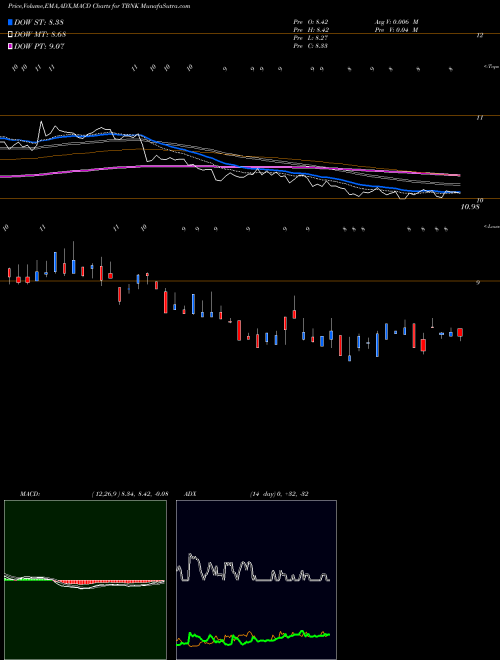
Task: Click the magenta DOW PT legend swatch
Action: 10,46
